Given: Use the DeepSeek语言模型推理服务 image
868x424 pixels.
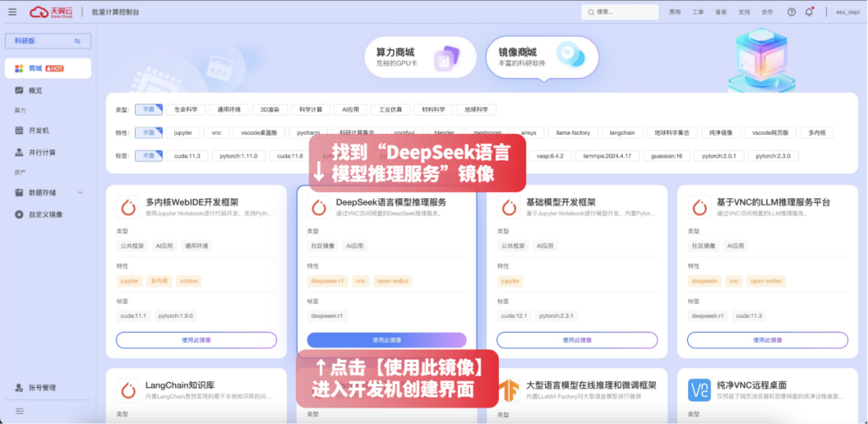Looking at the screenshot, I should point(387,340).
